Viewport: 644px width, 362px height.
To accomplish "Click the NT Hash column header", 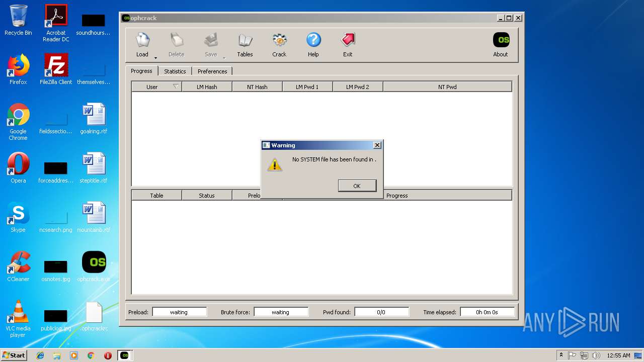I will pyautogui.click(x=257, y=87).
